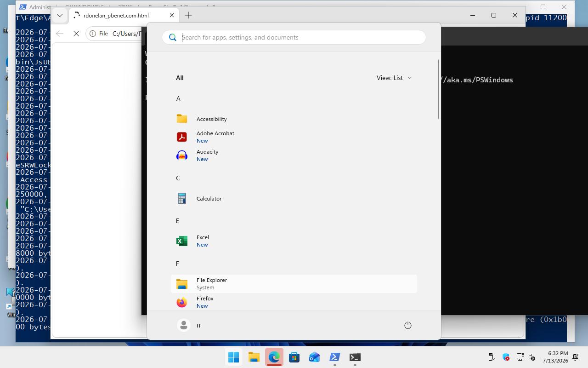Jump to letter F section header

[177, 264]
